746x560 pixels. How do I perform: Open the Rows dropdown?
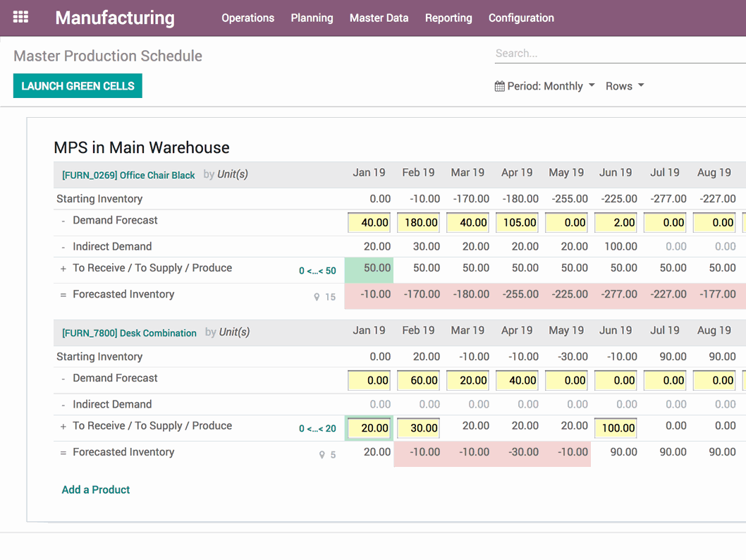point(625,86)
